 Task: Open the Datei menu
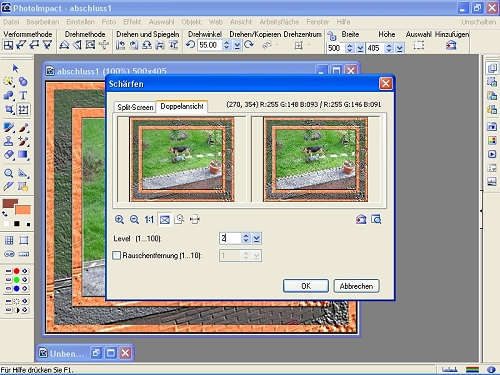[11, 22]
